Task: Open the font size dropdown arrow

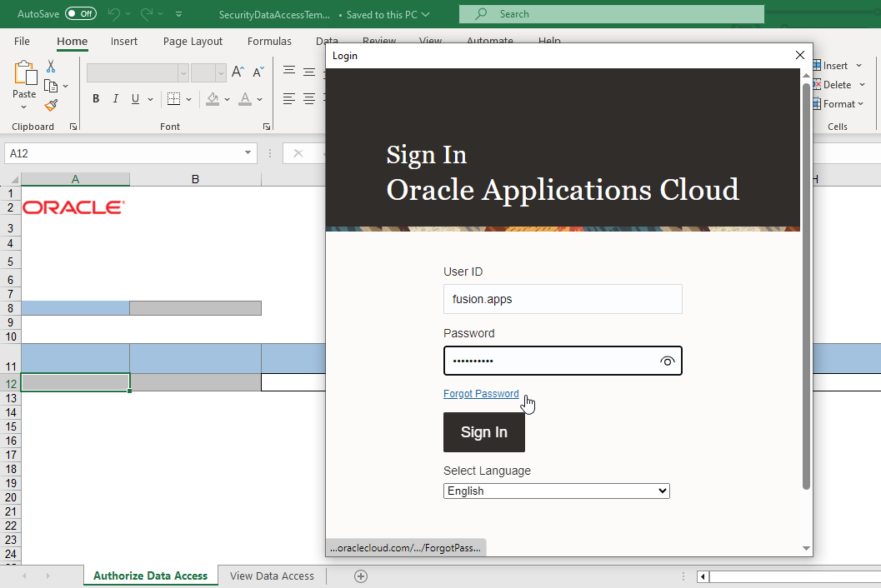Action: [x=221, y=73]
